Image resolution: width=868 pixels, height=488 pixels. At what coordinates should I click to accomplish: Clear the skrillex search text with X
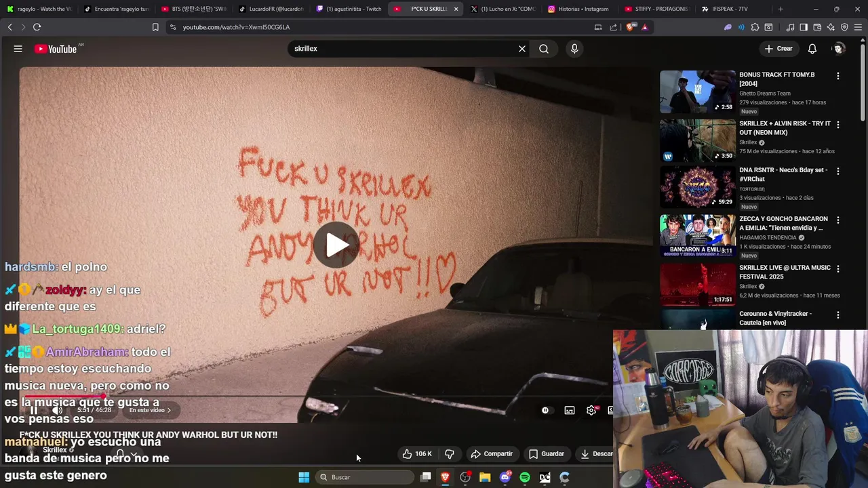coord(522,49)
